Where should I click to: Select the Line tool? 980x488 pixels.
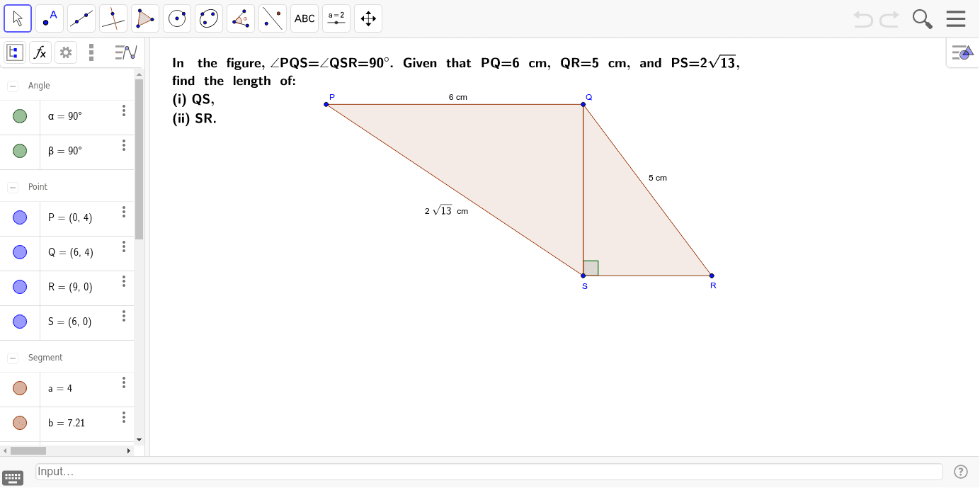81,18
